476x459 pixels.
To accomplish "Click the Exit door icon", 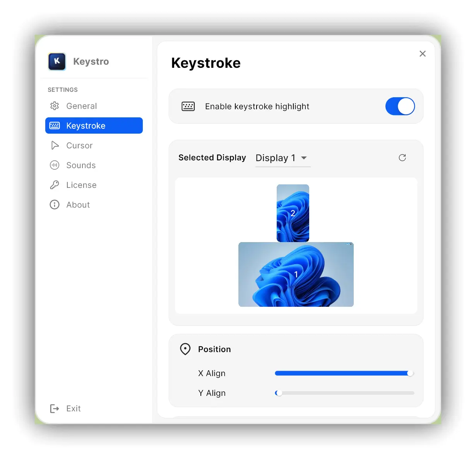I will [55, 408].
